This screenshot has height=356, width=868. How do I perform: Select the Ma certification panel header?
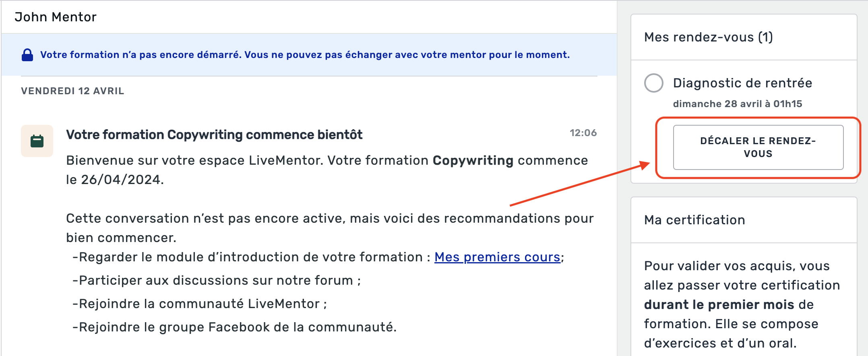[694, 220]
